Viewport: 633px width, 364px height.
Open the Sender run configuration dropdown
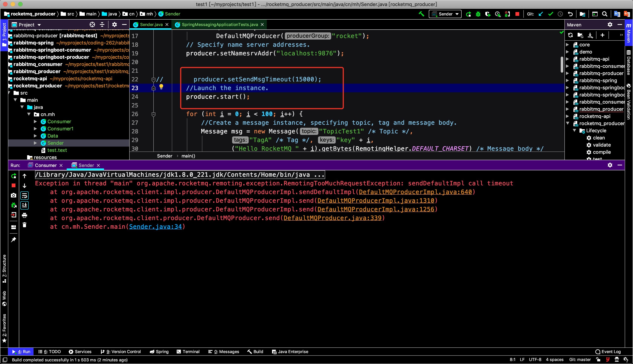coord(445,14)
